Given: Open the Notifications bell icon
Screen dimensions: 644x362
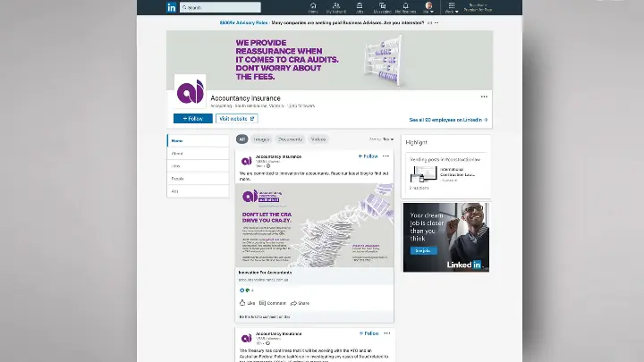Looking at the screenshot, I should click(x=405, y=7).
